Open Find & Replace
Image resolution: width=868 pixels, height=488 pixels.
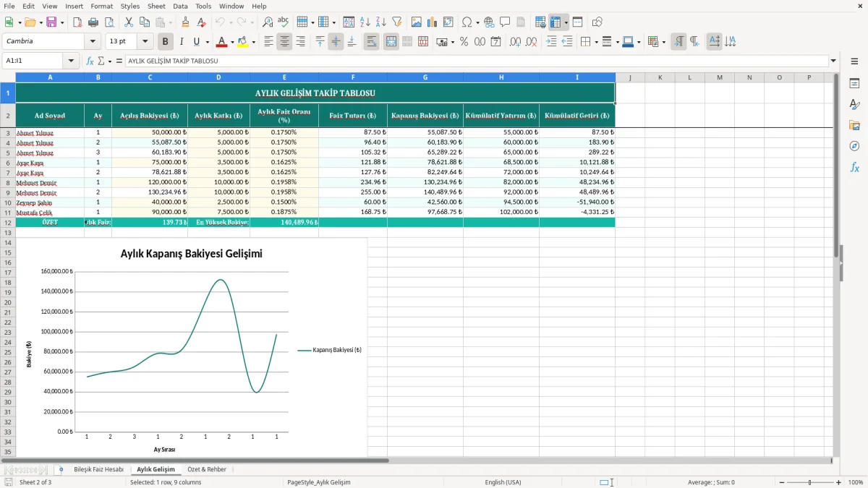pyautogui.click(x=268, y=22)
